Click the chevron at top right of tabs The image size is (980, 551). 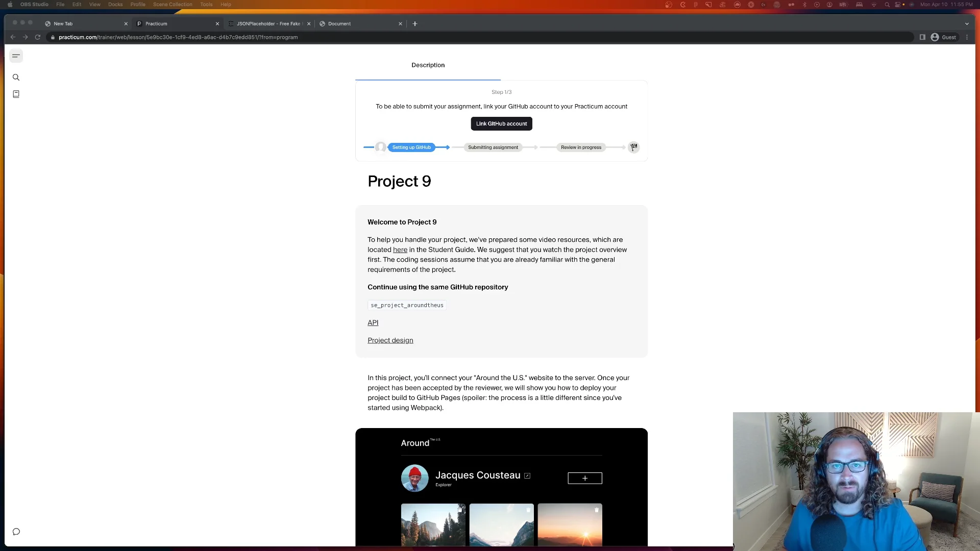coord(967,23)
